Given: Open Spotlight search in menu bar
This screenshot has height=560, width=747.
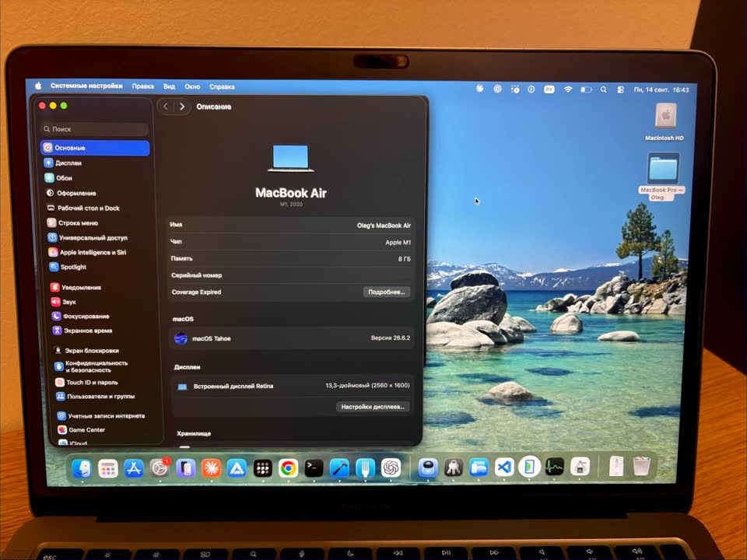Looking at the screenshot, I should point(604,89).
